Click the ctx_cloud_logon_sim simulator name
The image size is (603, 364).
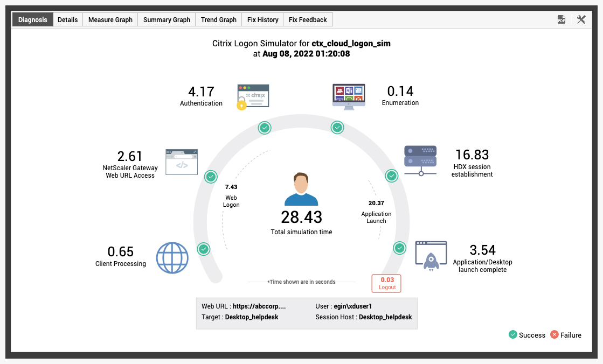[351, 44]
